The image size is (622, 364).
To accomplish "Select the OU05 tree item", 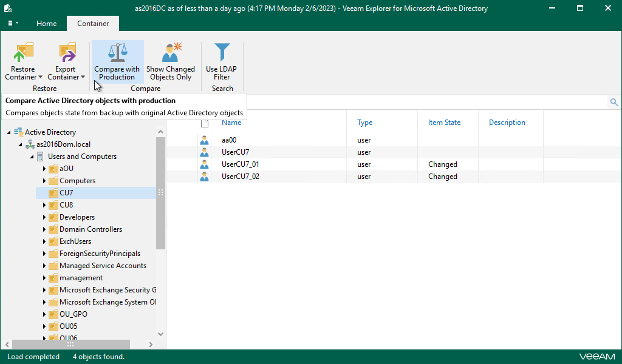I will tap(68, 326).
